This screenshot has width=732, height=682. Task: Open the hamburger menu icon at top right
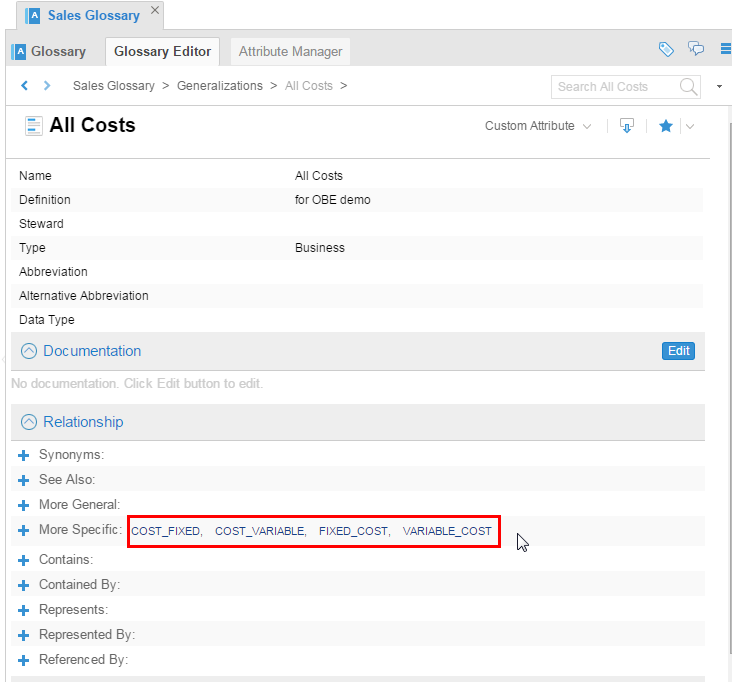pos(726,49)
